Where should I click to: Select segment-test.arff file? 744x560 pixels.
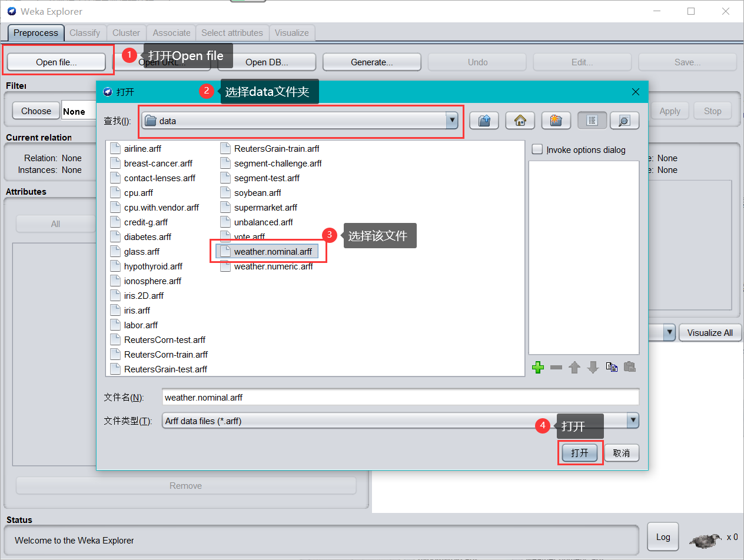coord(260,178)
